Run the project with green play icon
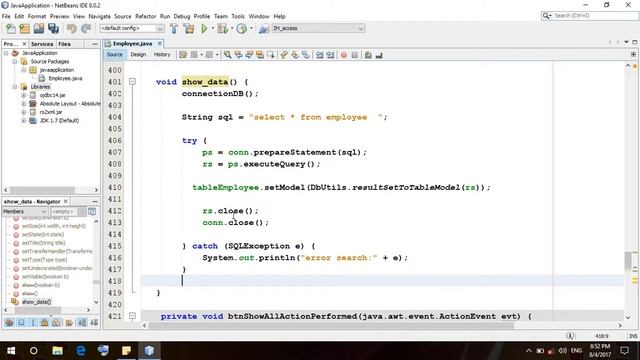The width and height of the screenshot is (640, 360). (204, 29)
